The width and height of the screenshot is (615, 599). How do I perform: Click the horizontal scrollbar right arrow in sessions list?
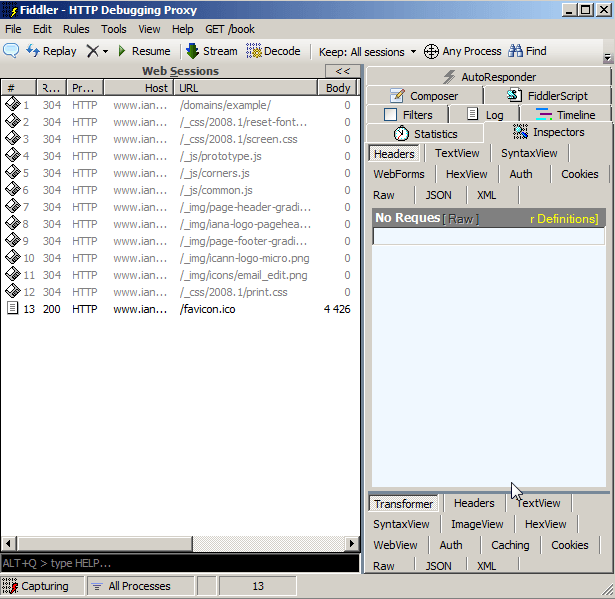[351, 543]
